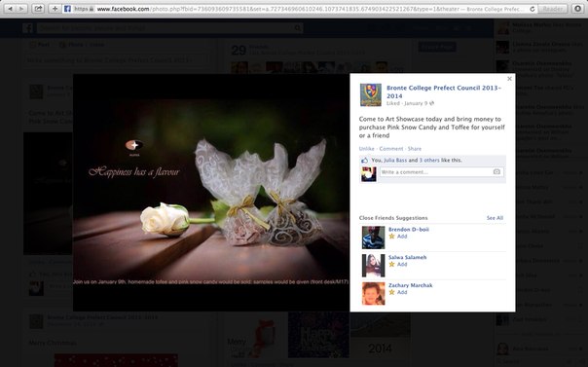This screenshot has height=367, width=588.
Task: Click the Comment link on the photo
Action: coord(391,148)
